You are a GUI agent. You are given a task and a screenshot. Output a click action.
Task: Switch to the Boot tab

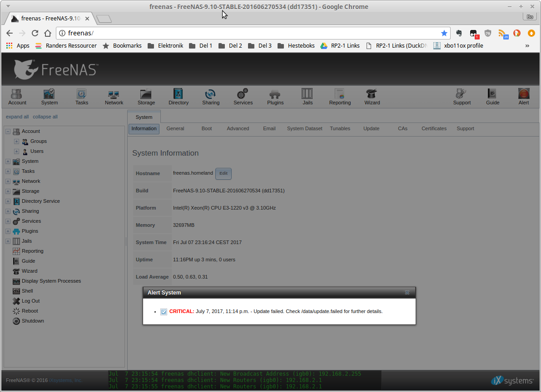coord(207,128)
